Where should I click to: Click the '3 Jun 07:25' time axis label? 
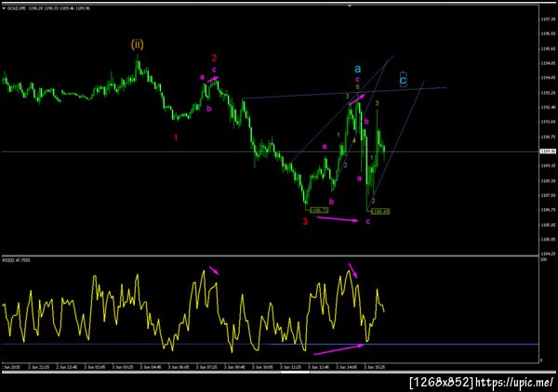click(x=206, y=367)
